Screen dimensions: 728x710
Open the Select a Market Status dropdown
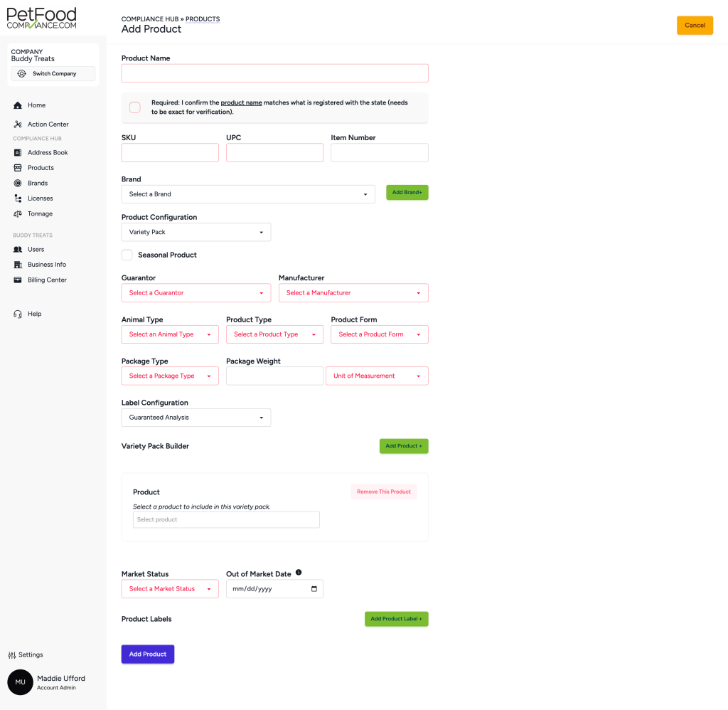click(x=170, y=589)
